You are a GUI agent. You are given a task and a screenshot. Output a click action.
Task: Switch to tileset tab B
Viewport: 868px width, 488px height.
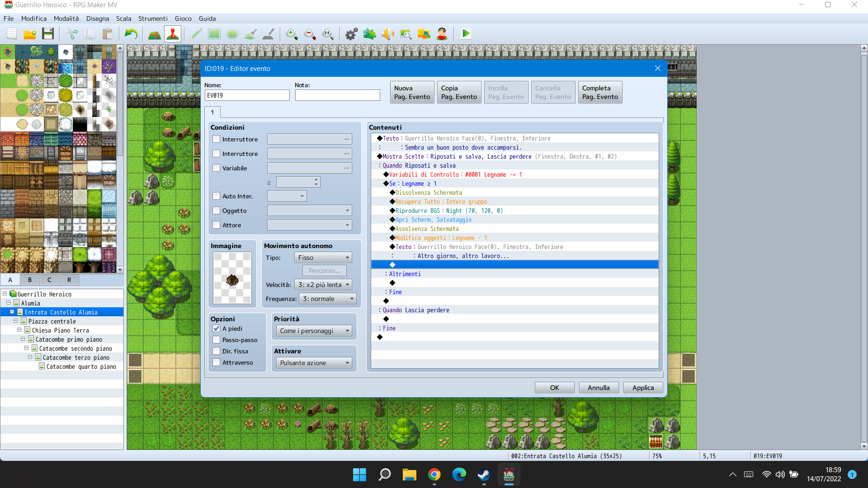tap(30, 280)
